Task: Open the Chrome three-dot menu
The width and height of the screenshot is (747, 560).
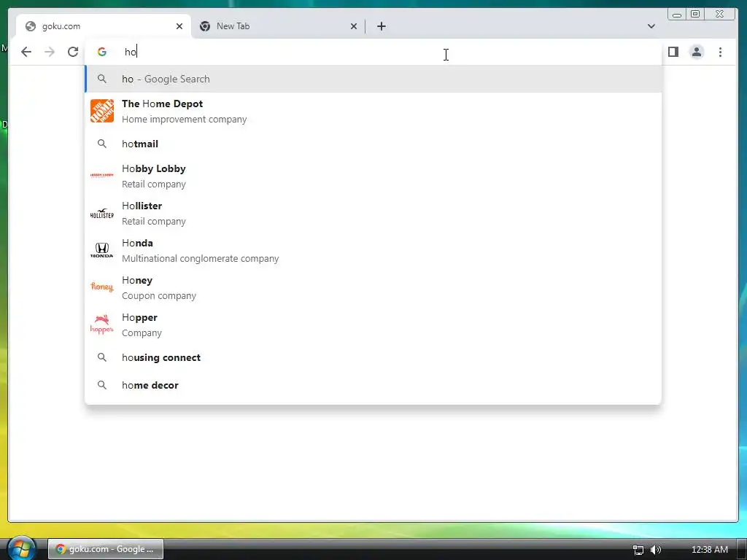Action: coord(720,52)
